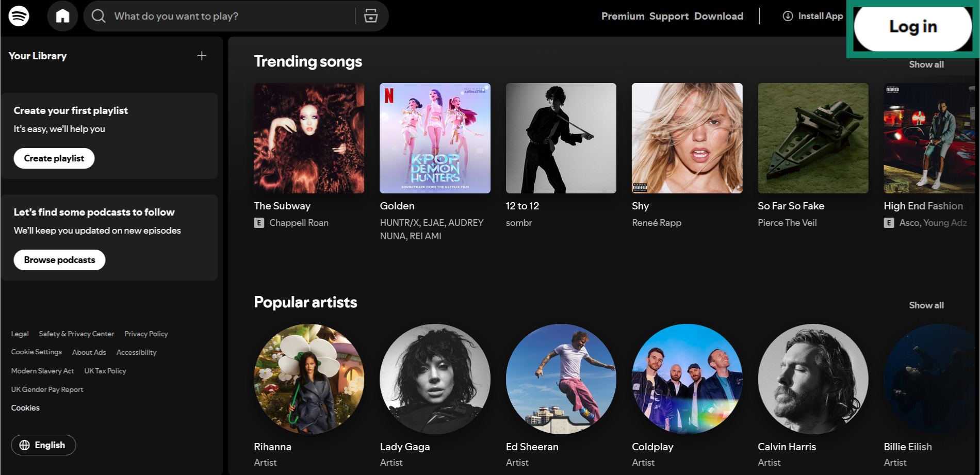Click the Install App download icon

787,16
